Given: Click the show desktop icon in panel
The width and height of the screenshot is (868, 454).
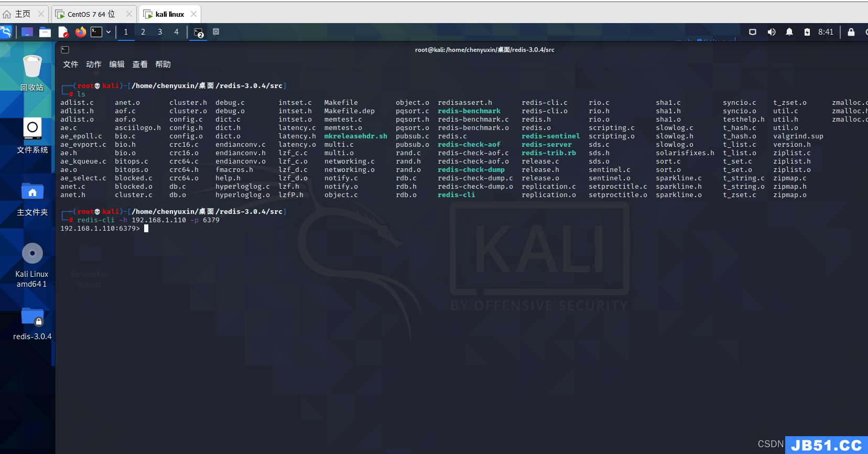Looking at the screenshot, I should [x=27, y=32].
